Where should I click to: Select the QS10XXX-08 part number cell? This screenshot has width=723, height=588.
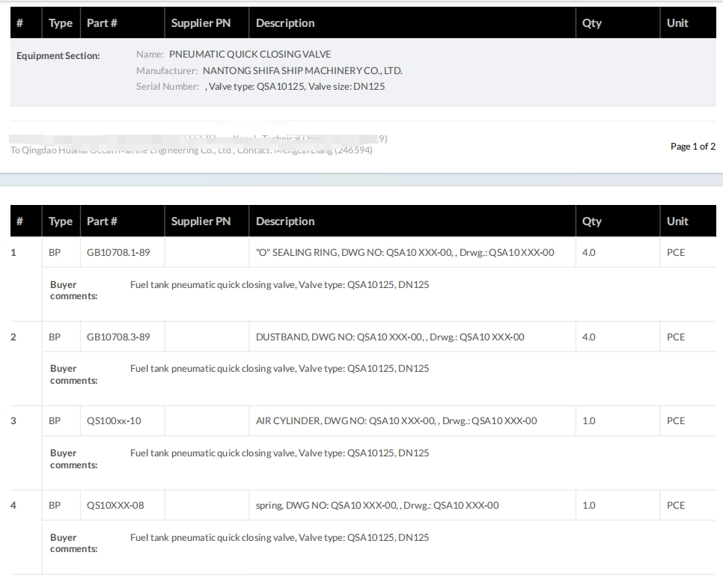(x=115, y=505)
